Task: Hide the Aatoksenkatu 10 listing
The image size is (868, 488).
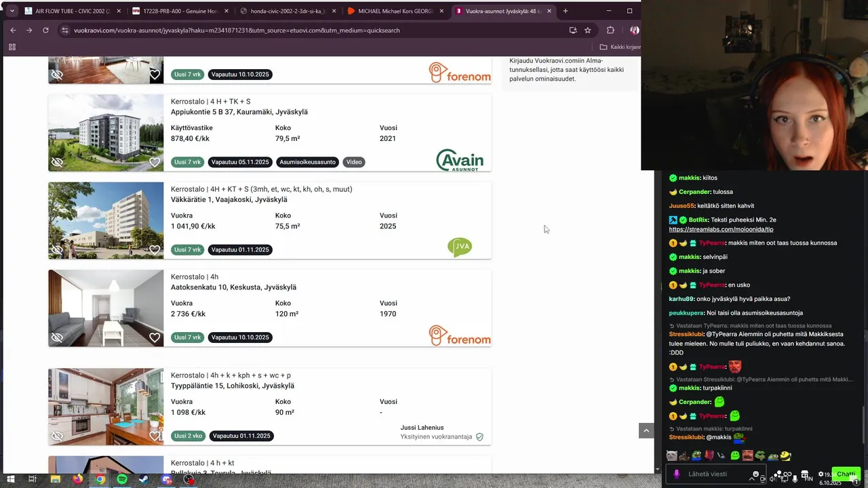Action: 58,338
